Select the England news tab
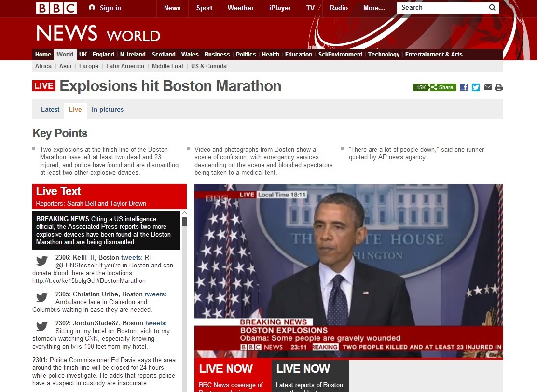 (103, 55)
